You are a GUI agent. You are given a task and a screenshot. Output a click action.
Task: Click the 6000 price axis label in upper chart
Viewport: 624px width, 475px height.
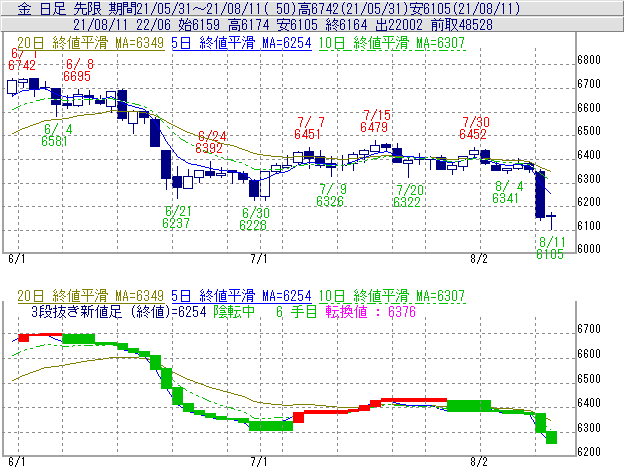coord(589,249)
